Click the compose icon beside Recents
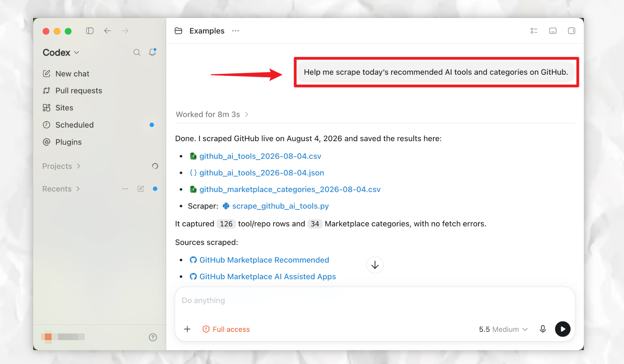Image resolution: width=624 pixels, height=364 pixels. [141, 189]
